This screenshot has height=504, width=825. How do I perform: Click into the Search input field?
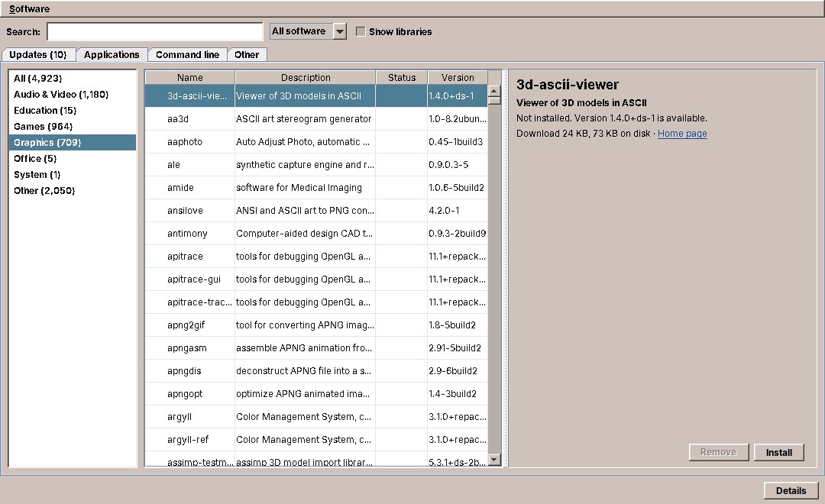pos(154,31)
